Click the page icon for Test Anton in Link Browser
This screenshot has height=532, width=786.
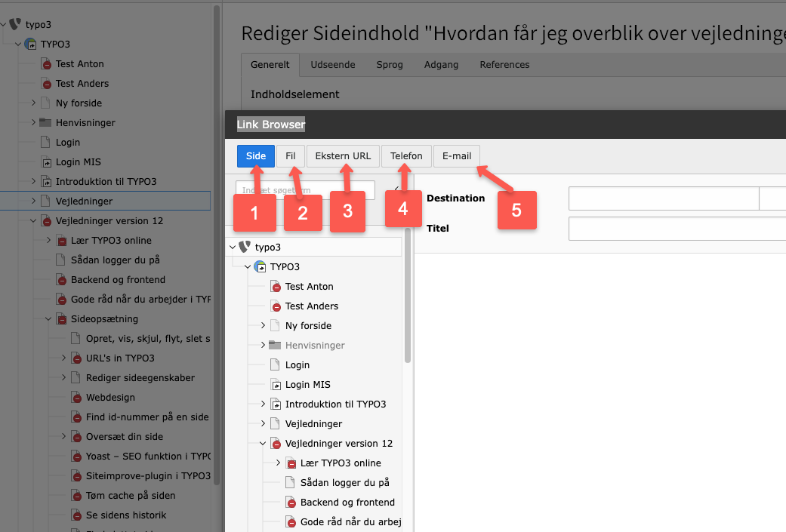pyautogui.click(x=275, y=287)
